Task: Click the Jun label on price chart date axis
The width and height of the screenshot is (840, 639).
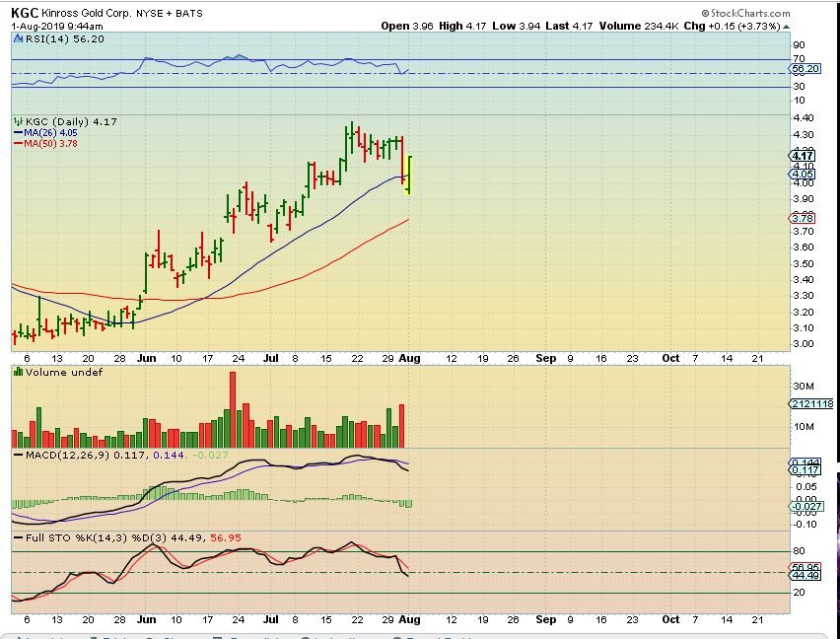Action: click(146, 358)
